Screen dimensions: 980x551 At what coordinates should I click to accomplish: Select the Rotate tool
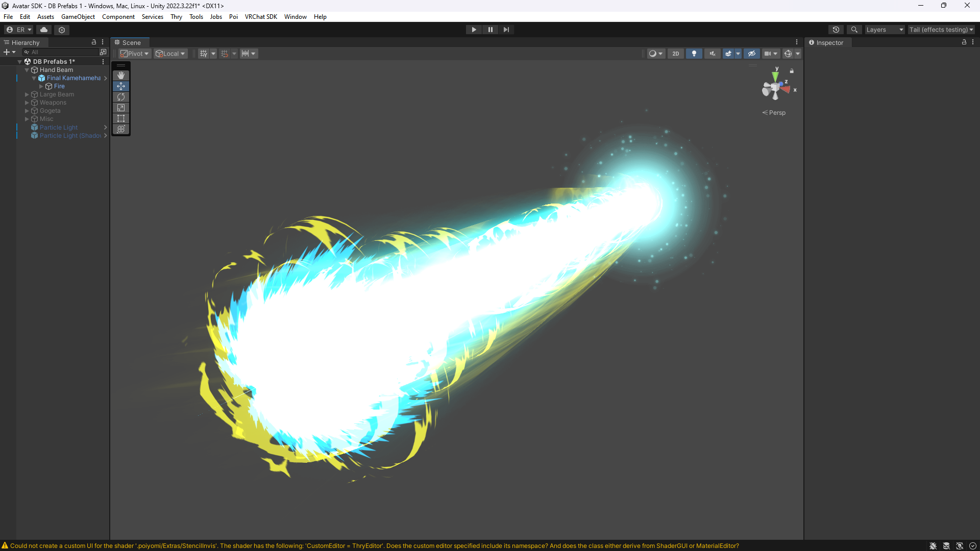121,97
